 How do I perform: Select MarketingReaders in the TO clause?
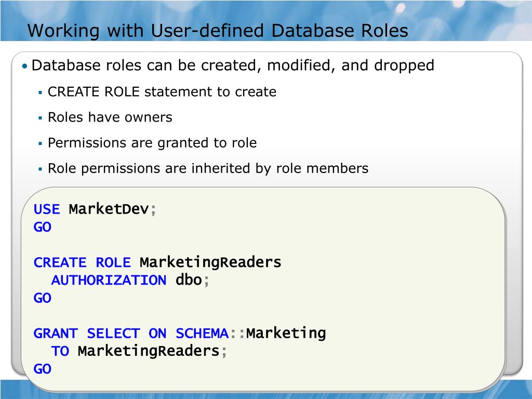coord(149,351)
